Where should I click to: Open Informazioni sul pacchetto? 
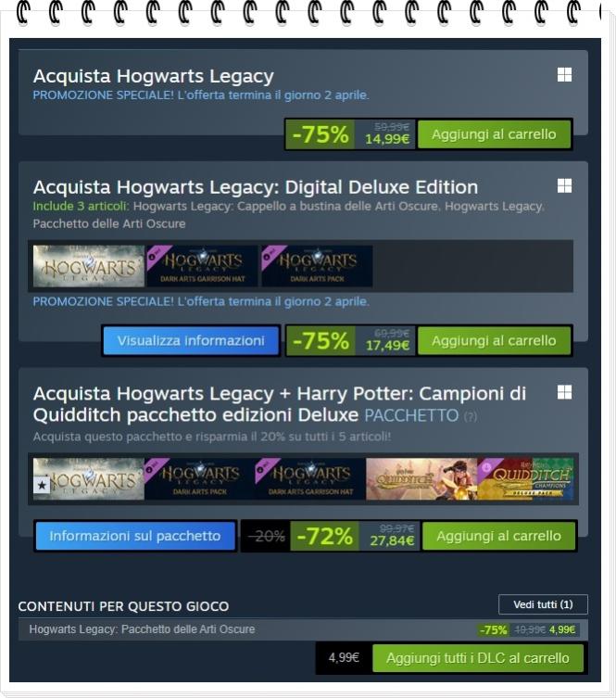click(134, 536)
